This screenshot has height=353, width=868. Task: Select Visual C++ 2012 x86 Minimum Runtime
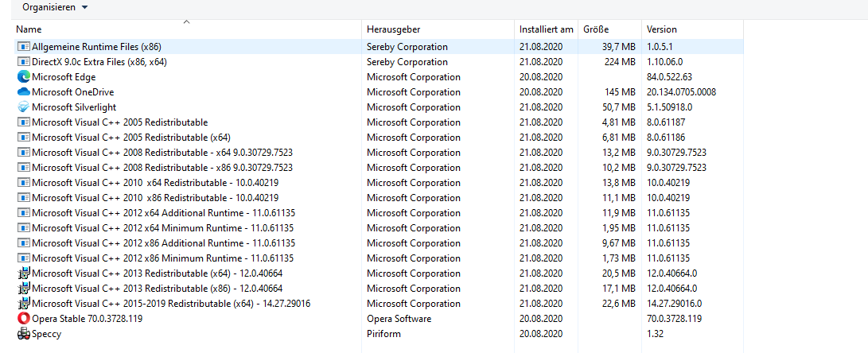tap(163, 258)
